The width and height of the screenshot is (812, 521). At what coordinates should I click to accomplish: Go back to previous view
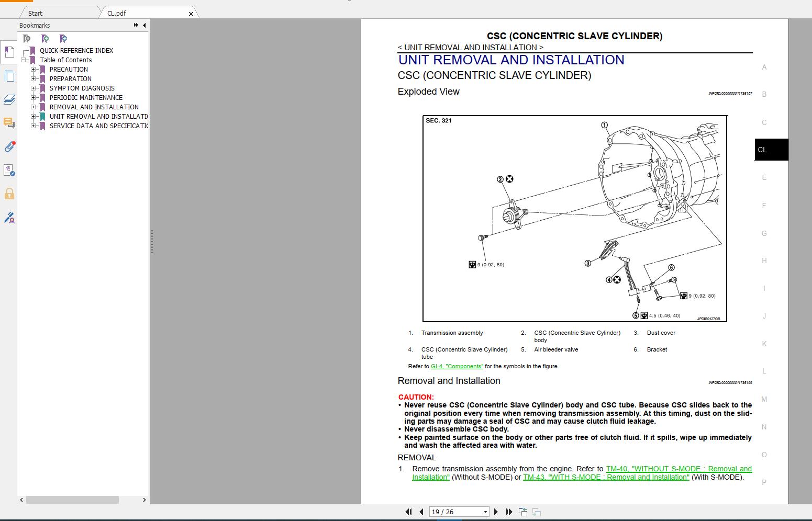(x=522, y=512)
